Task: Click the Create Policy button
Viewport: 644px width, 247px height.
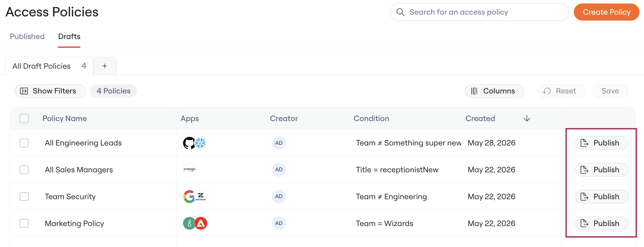Action: click(607, 12)
